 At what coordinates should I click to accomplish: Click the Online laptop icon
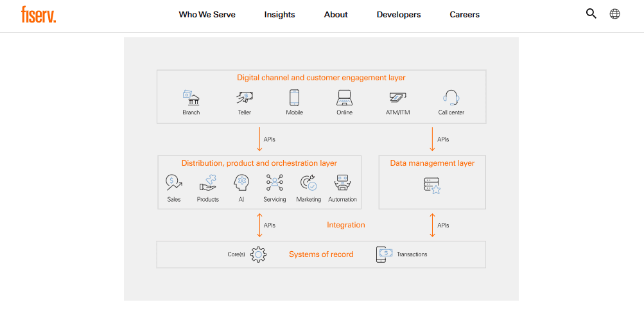coord(344,98)
